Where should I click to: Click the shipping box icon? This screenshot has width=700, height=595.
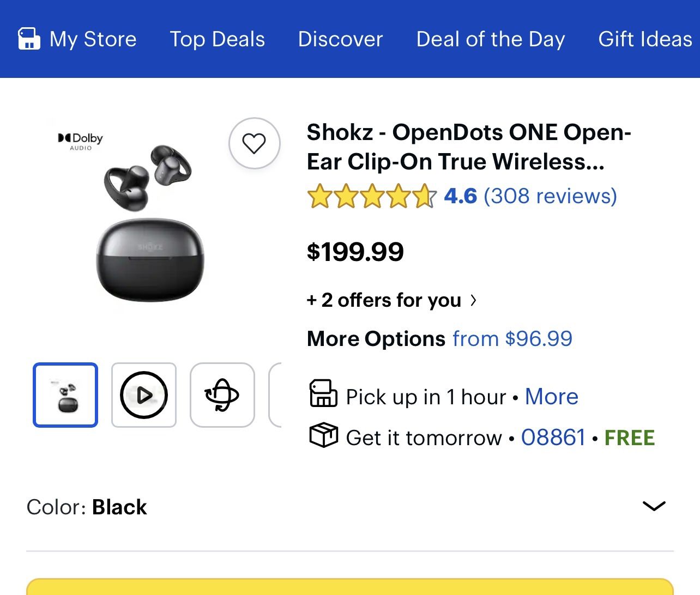pyautogui.click(x=323, y=435)
